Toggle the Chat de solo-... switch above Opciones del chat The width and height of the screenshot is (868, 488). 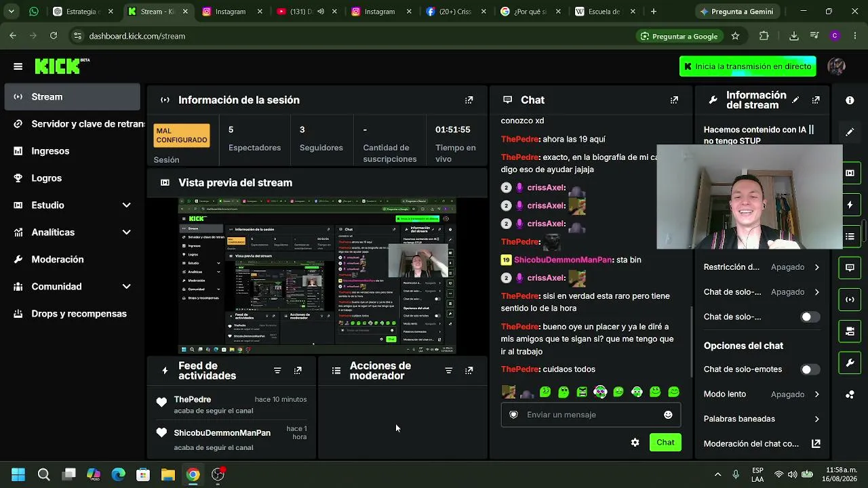809,317
